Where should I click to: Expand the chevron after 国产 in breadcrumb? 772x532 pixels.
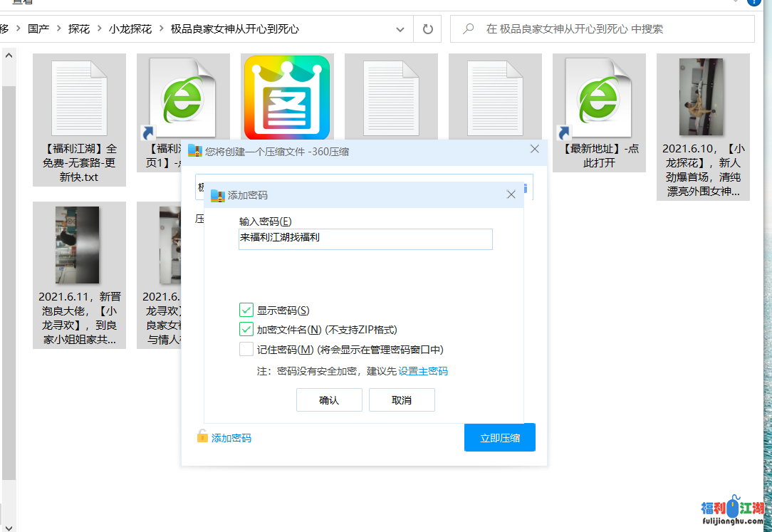[x=58, y=29]
